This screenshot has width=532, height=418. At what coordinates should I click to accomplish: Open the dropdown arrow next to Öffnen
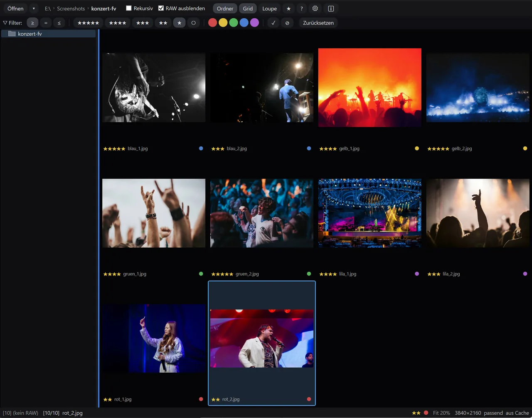click(x=34, y=8)
